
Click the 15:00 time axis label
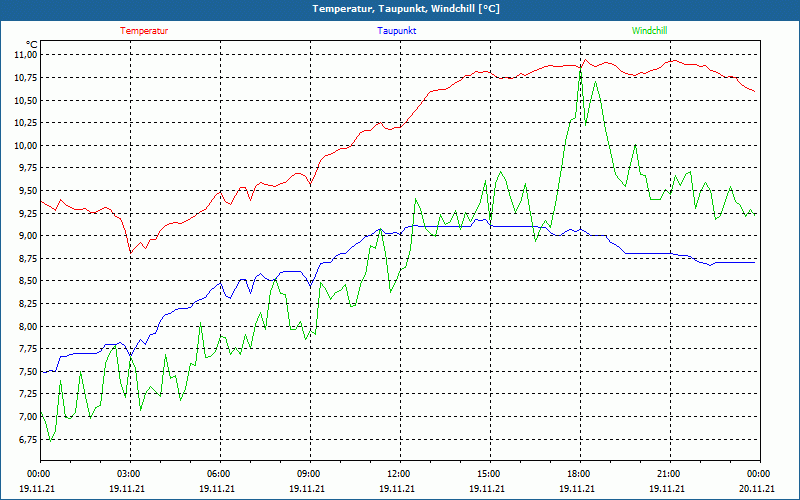click(490, 474)
